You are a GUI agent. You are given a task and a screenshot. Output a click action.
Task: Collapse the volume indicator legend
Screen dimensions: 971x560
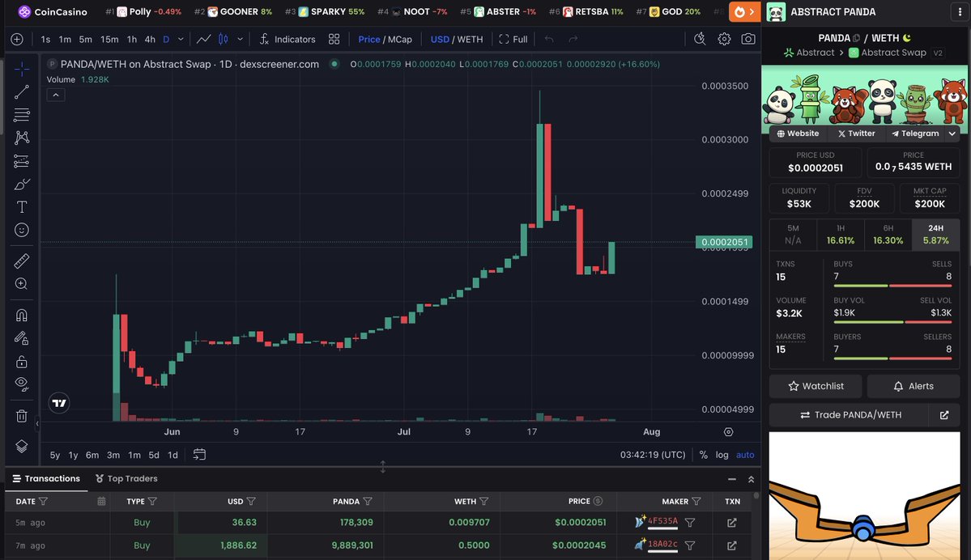56,95
